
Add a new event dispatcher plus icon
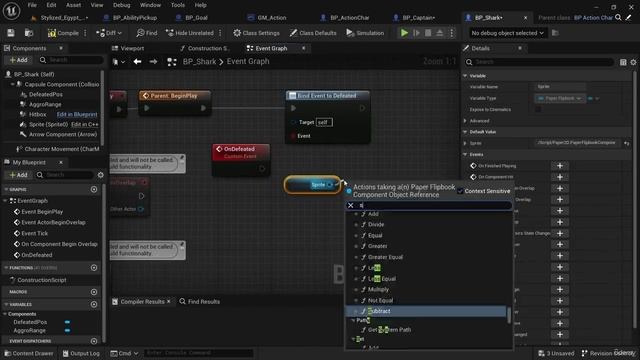(94, 341)
